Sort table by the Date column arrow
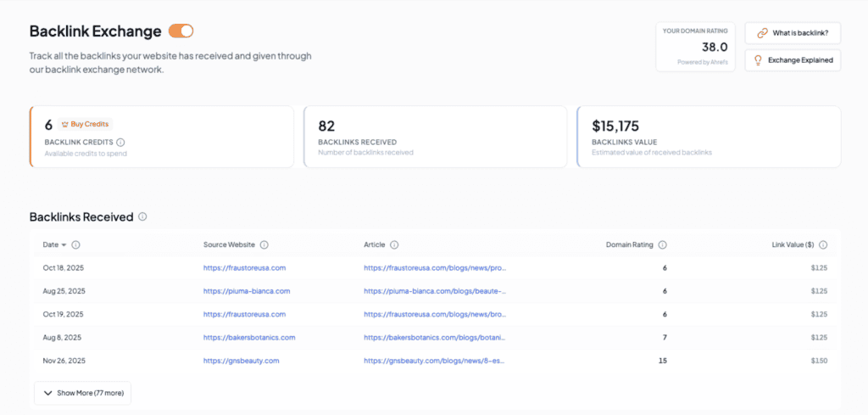The width and height of the screenshot is (868, 415). click(64, 245)
